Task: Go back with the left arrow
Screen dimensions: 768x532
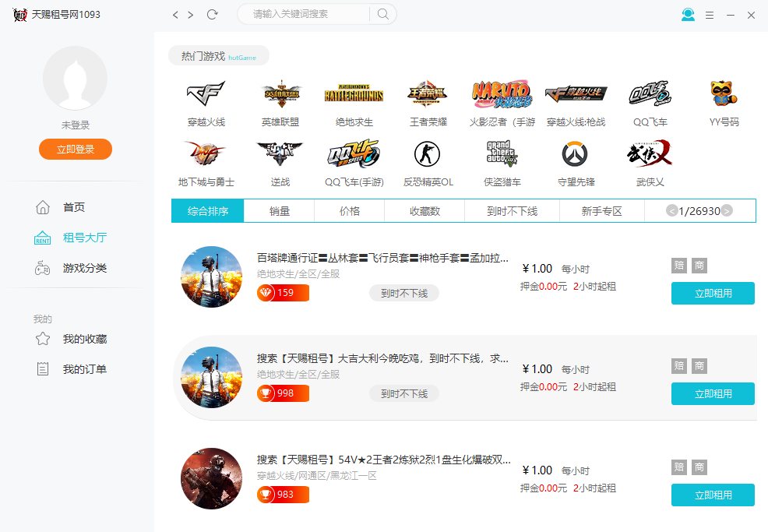Action: pos(175,15)
